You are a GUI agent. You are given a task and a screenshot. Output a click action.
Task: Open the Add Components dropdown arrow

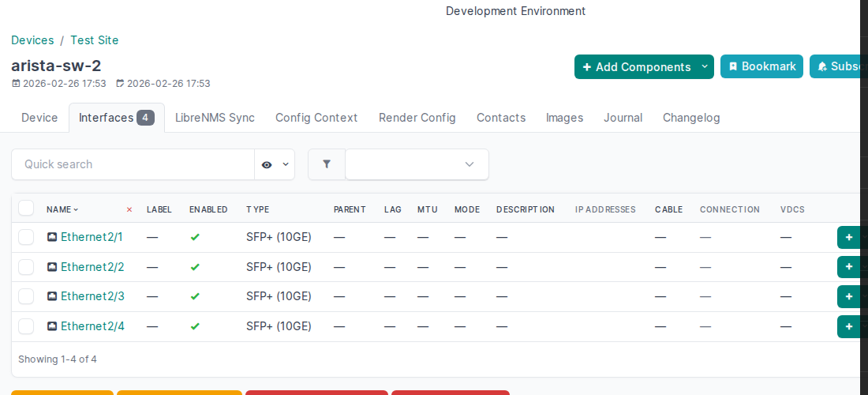705,67
